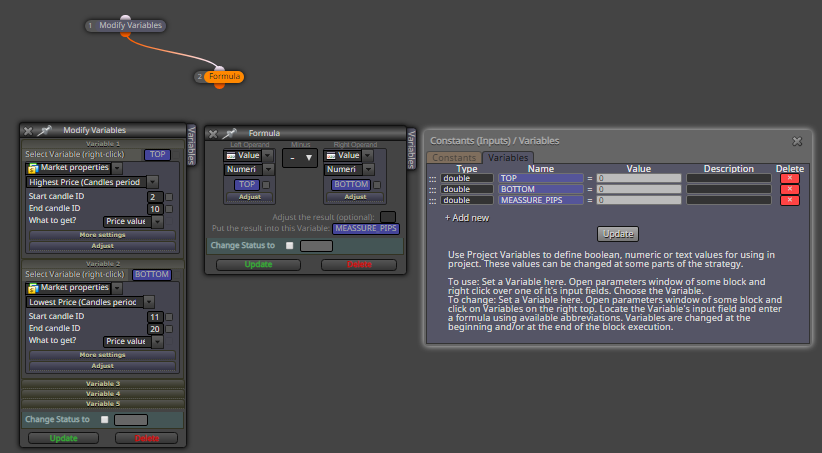The width and height of the screenshot is (822, 453).
Task: Open Highest Price (Candles period) dropdown
Action: coord(153,182)
